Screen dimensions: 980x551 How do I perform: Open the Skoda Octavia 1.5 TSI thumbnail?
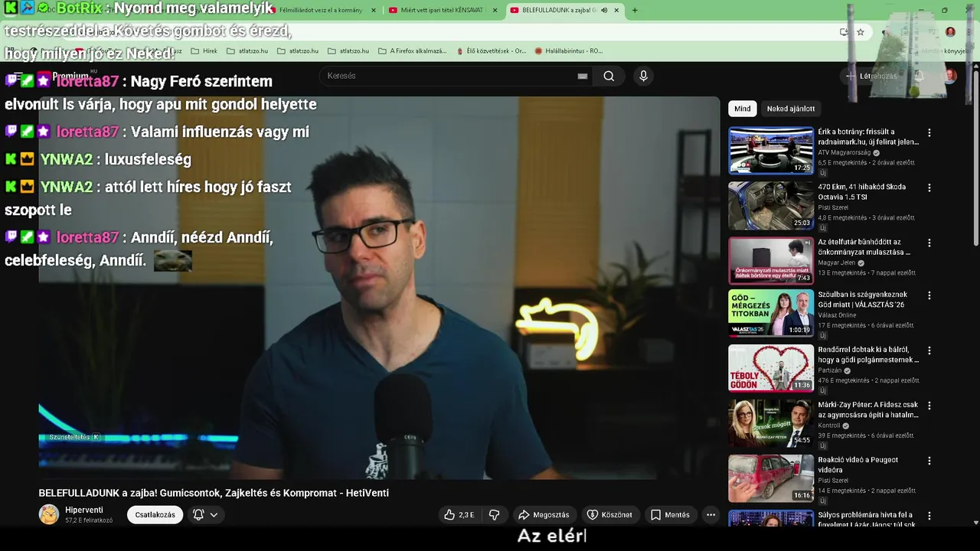pyautogui.click(x=771, y=206)
